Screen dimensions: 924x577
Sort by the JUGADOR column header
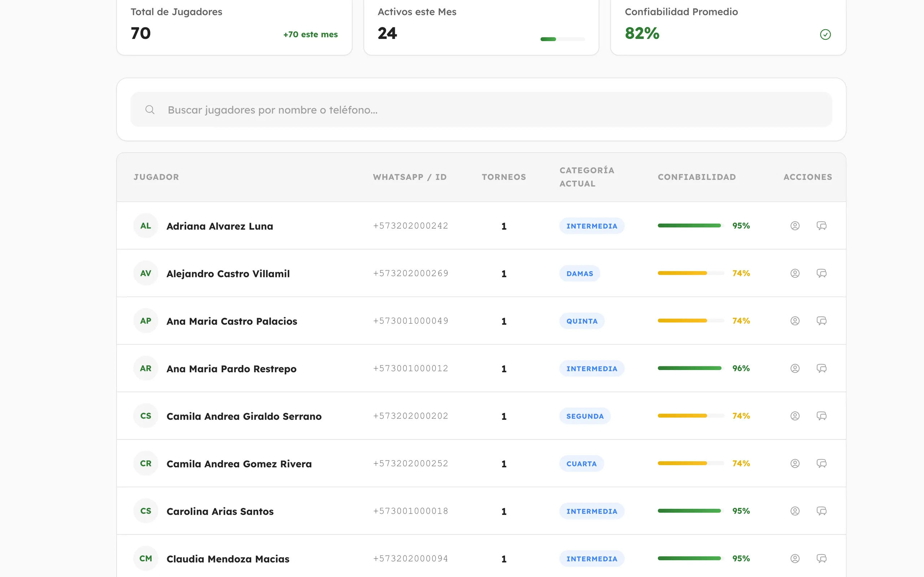[156, 177]
